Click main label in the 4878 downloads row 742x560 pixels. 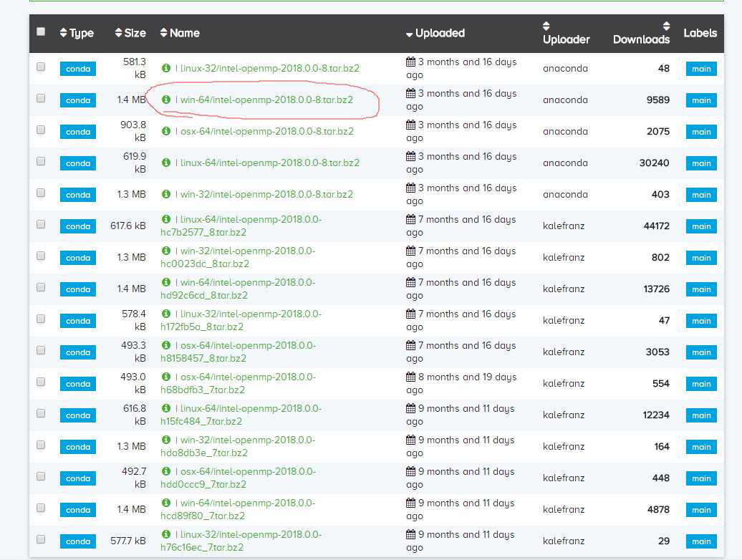(701, 510)
